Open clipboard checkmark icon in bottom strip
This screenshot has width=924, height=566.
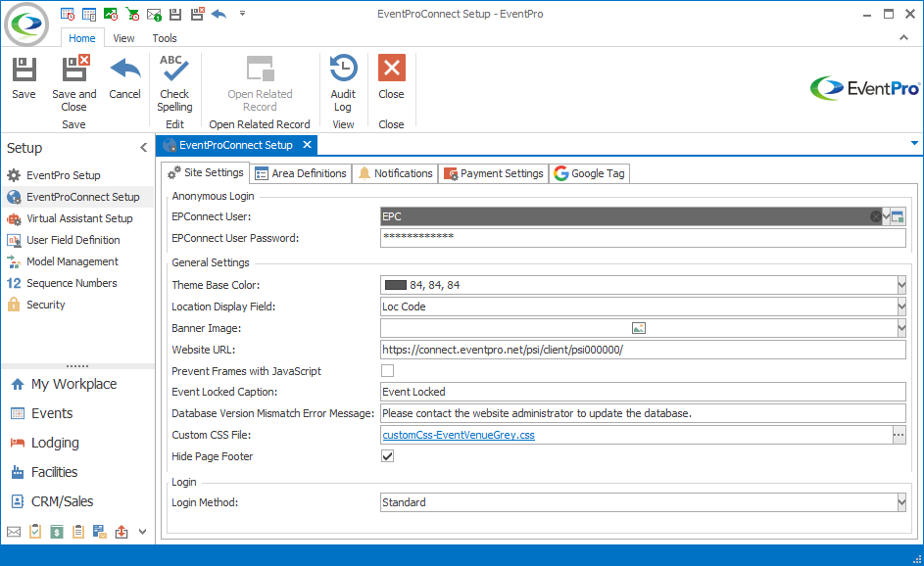(x=35, y=532)
